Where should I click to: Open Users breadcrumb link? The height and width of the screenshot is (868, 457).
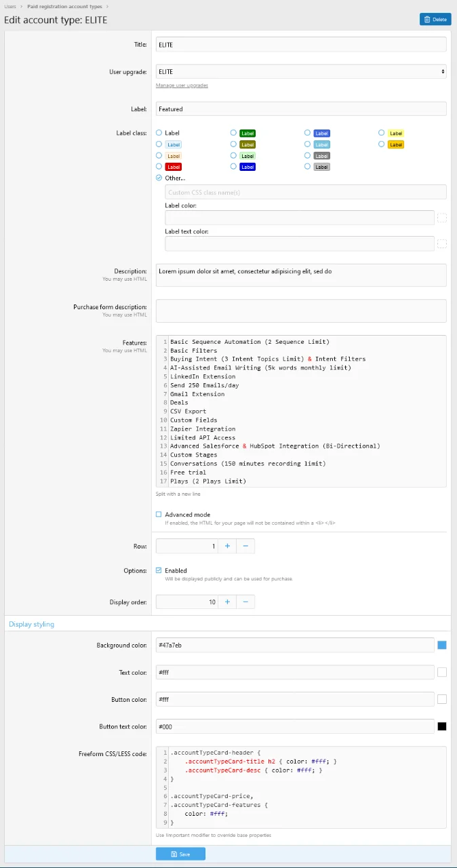[x=10, y=6]
